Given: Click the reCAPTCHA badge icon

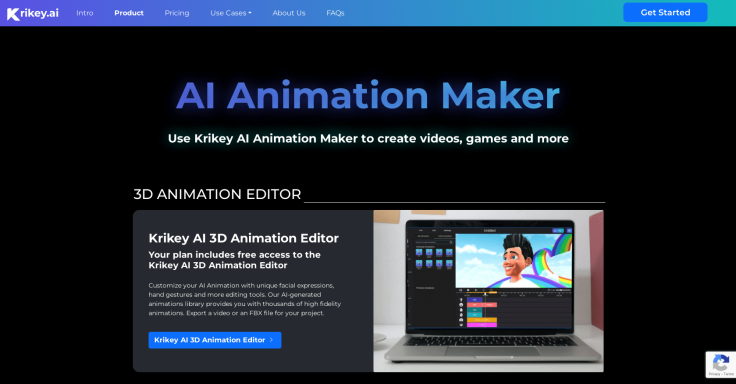Looking at the screenshot, I should 721,364.
